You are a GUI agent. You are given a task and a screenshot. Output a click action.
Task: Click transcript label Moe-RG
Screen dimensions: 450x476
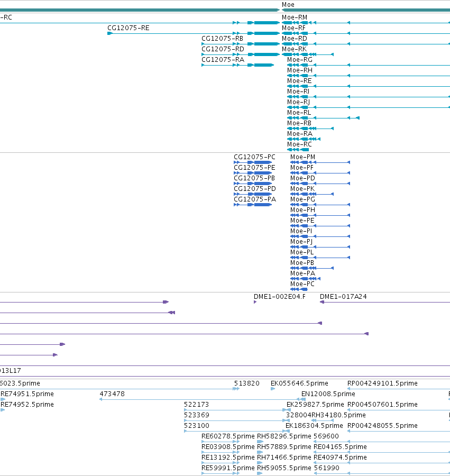click(300, 60)
